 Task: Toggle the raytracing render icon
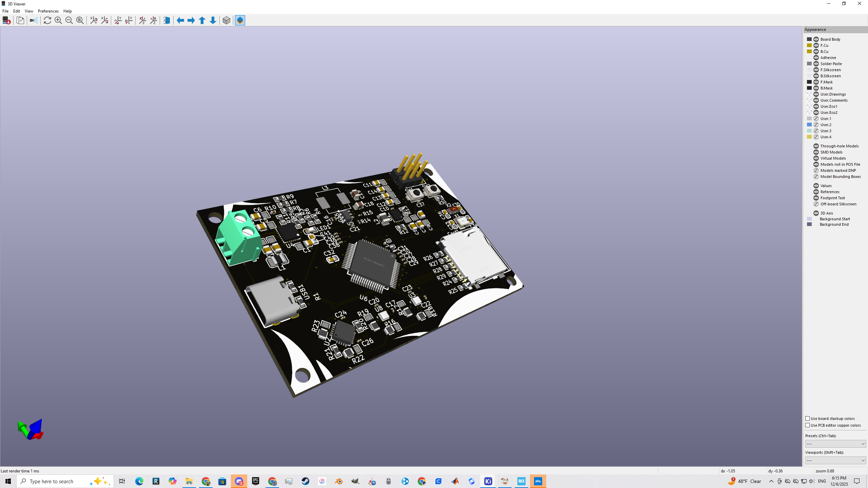(34, 20)
